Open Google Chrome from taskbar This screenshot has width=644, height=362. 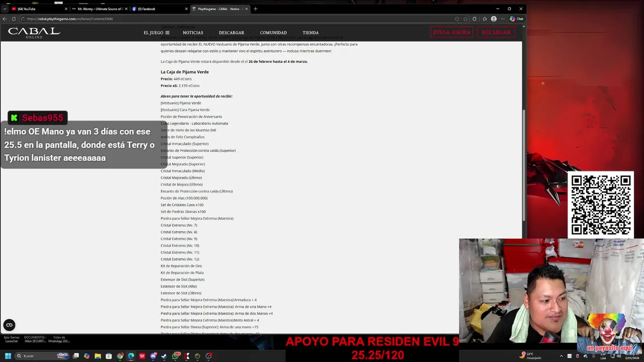click(x=120, y=356)
